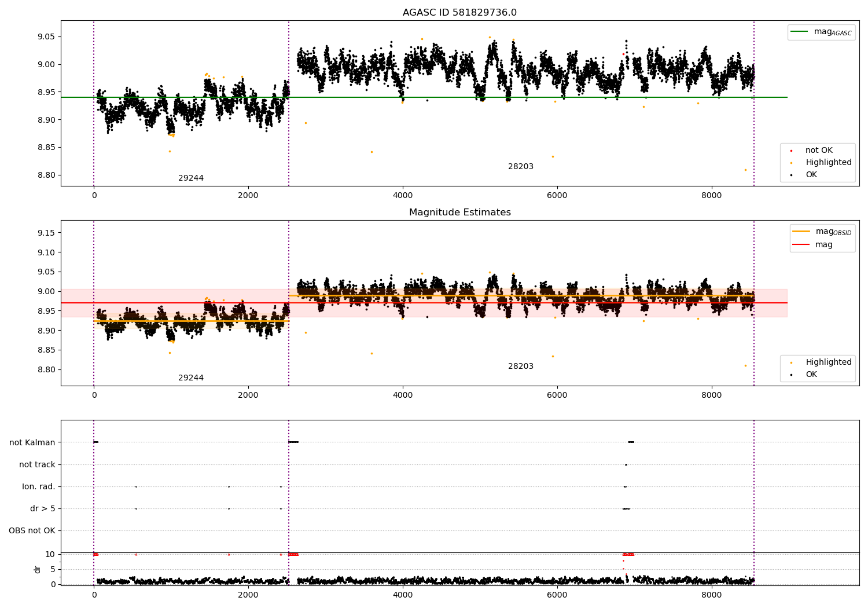Image resolution: width=868 pixels, height=608 pixels.
Task: Click the '6000' x-tick under the top plot
Action: click(x=557, y=196)
